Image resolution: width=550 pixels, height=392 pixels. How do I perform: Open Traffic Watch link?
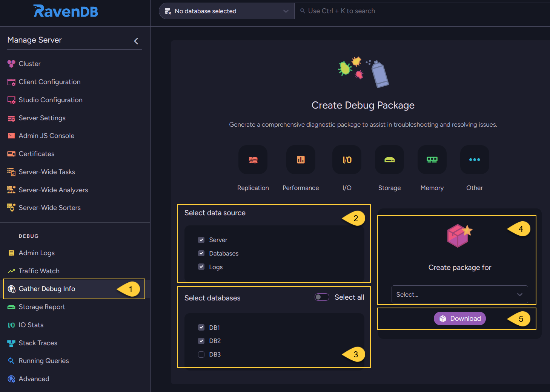pyautogui.click(x=39, y=271)
